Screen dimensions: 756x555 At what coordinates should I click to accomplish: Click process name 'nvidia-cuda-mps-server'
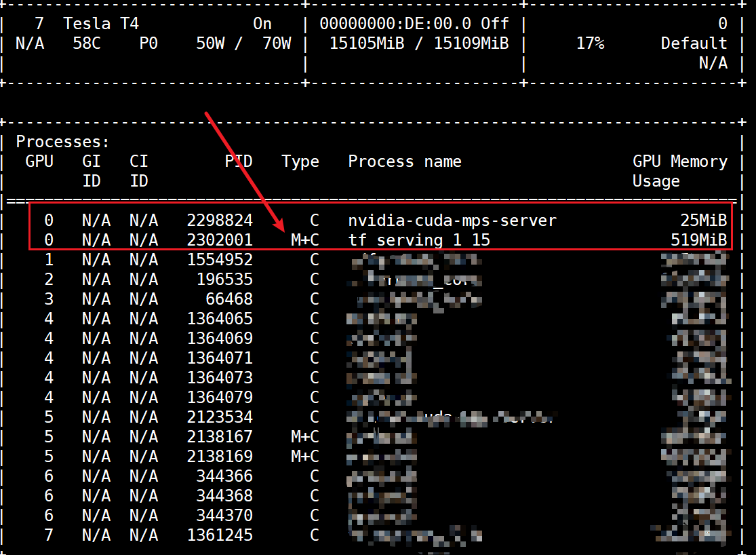coord(452,221)
